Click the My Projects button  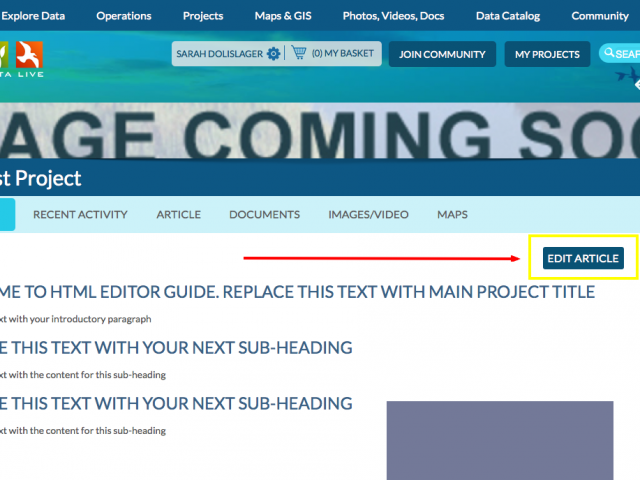point(547,54)
